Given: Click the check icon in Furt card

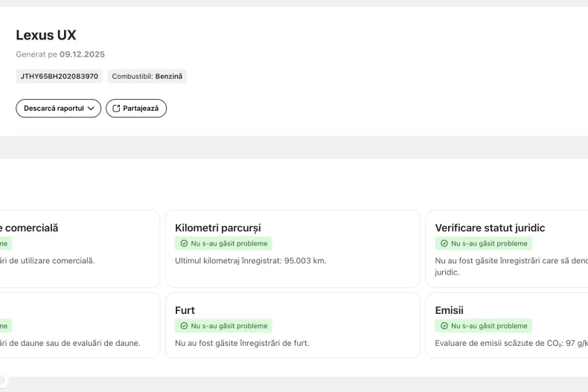Looking at the screenshot, I should (184, 326).
